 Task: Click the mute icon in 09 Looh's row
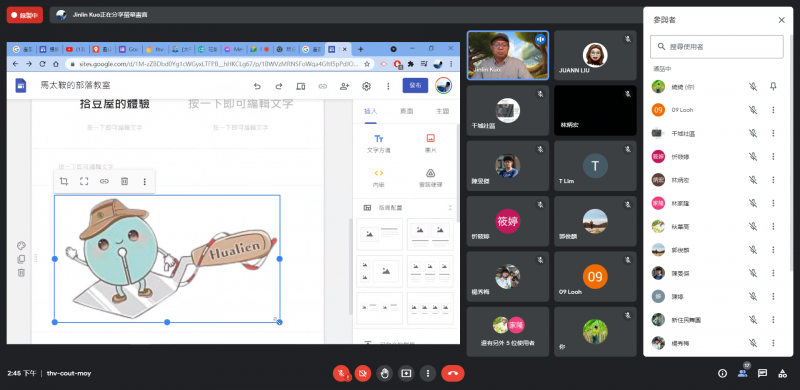click(x=753, y=110)
